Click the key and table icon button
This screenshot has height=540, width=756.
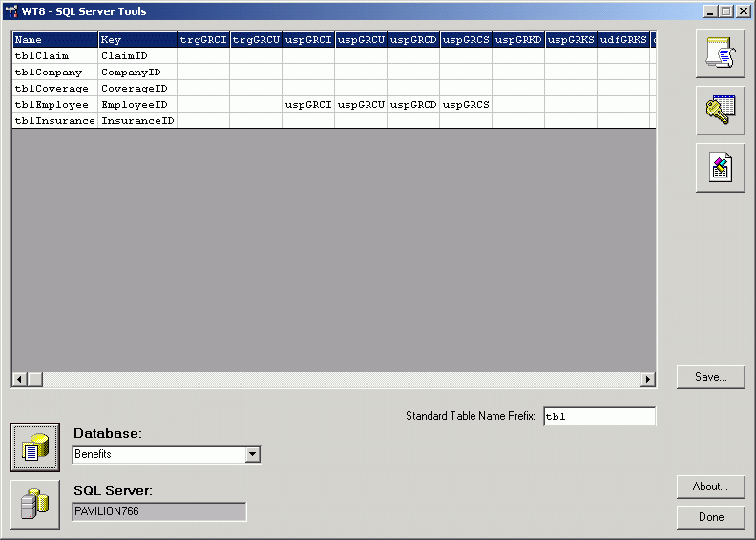coord(720,110)
